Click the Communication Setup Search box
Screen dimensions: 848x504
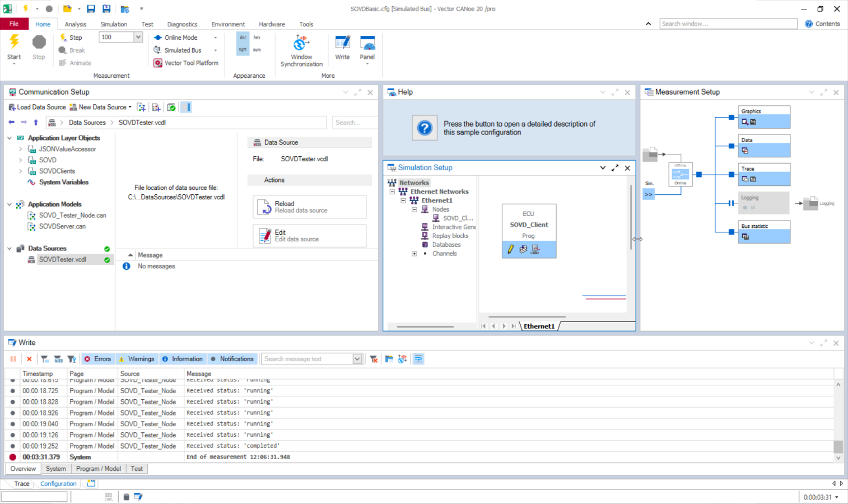point(355,123)
